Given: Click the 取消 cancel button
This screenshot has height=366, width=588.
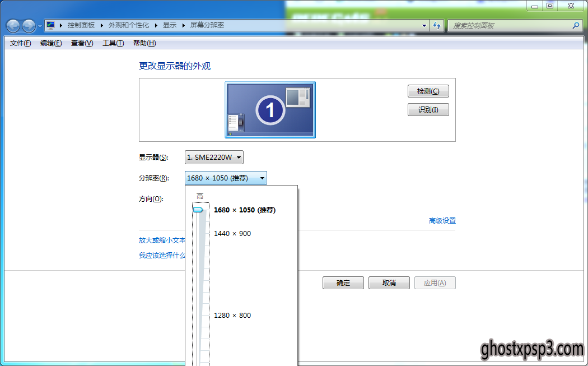Looking at the screenshot, I should point(389,282).
